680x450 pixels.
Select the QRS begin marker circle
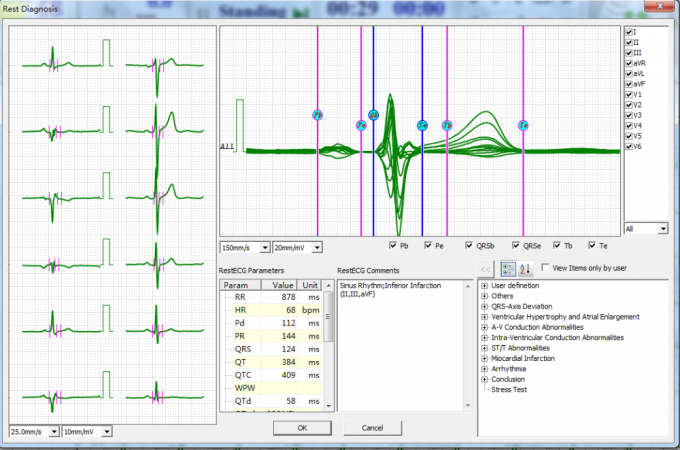point(373,115)
